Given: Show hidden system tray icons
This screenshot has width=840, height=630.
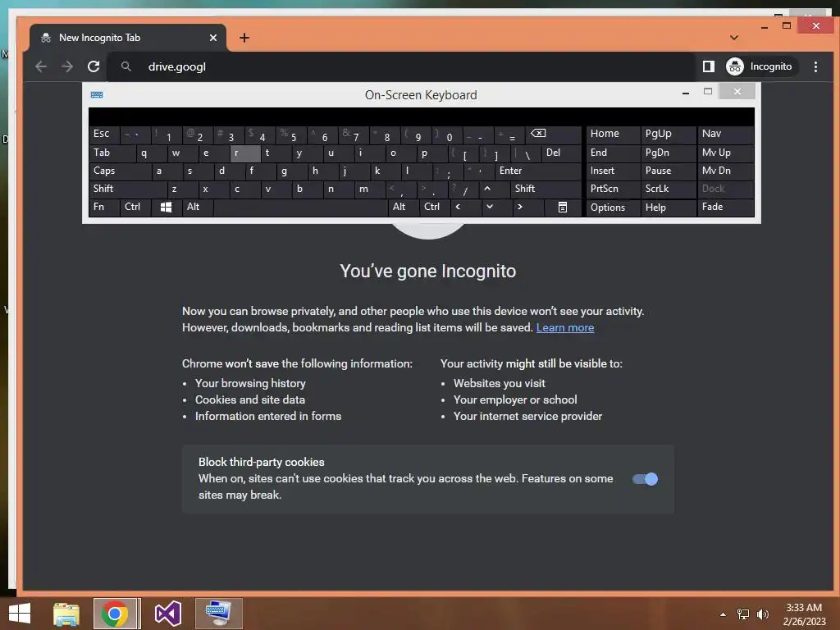Looking at the screenshot, I should (723, 614).
